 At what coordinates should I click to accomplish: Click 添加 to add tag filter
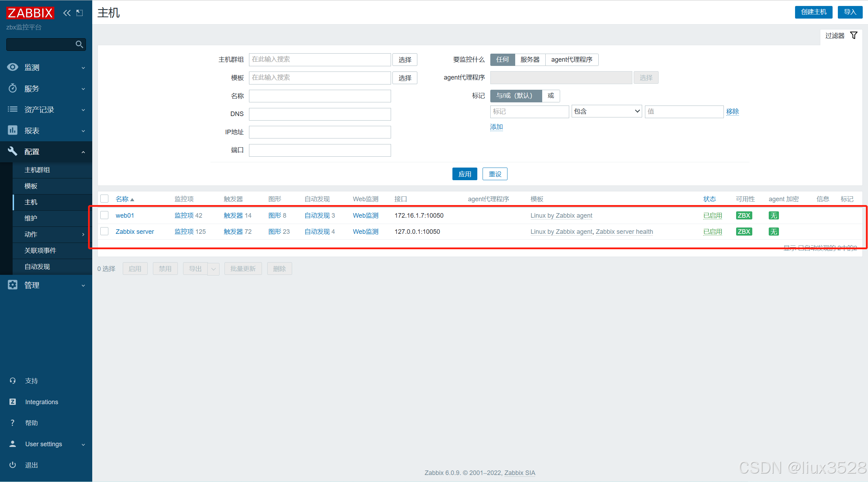pyautogui.click(x=496, y=127)
